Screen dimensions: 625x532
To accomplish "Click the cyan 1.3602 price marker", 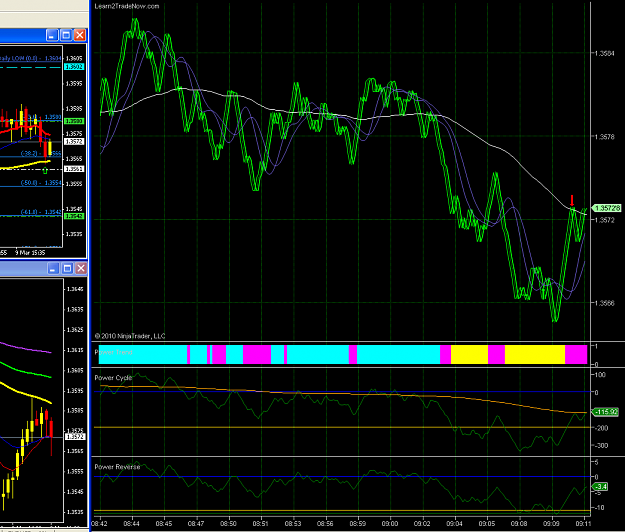I will point(74,67).
